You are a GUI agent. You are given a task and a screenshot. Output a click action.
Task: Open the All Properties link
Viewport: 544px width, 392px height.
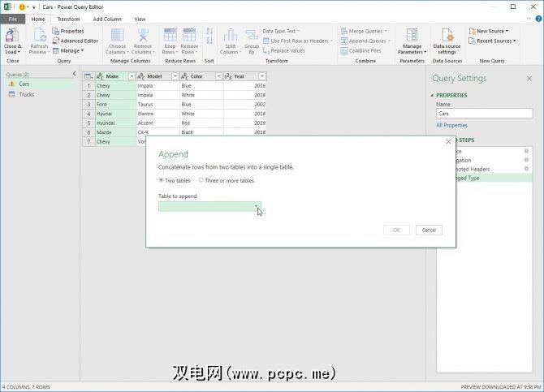click(451, 125)
